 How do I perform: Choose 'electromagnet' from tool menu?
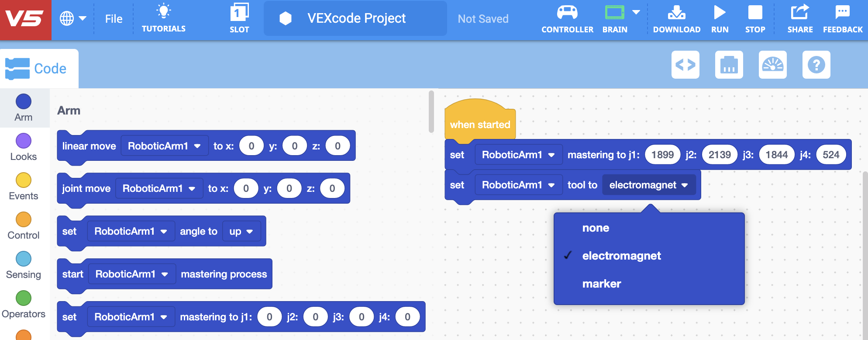click(x=649, y=256)
